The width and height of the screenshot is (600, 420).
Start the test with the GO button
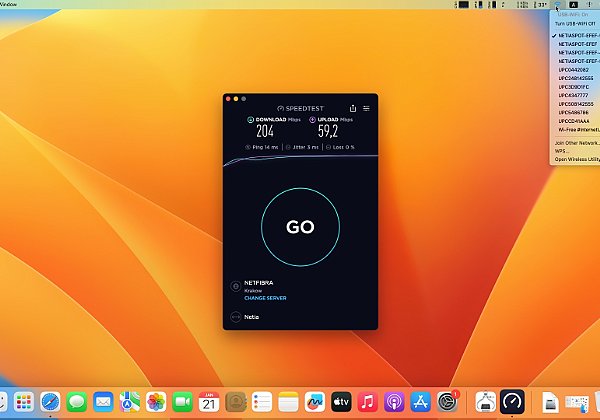pos(300,227)
